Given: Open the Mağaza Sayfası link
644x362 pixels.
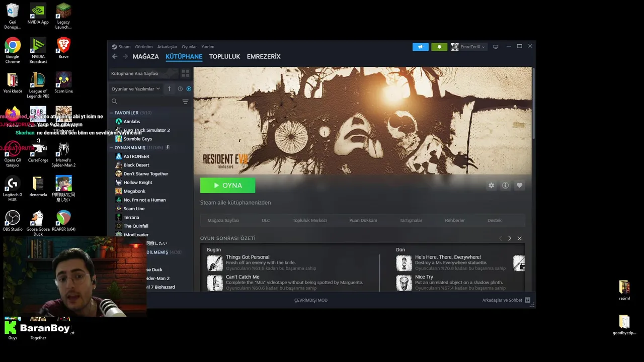Looking at the screenshot, I should tap(223, 220).
